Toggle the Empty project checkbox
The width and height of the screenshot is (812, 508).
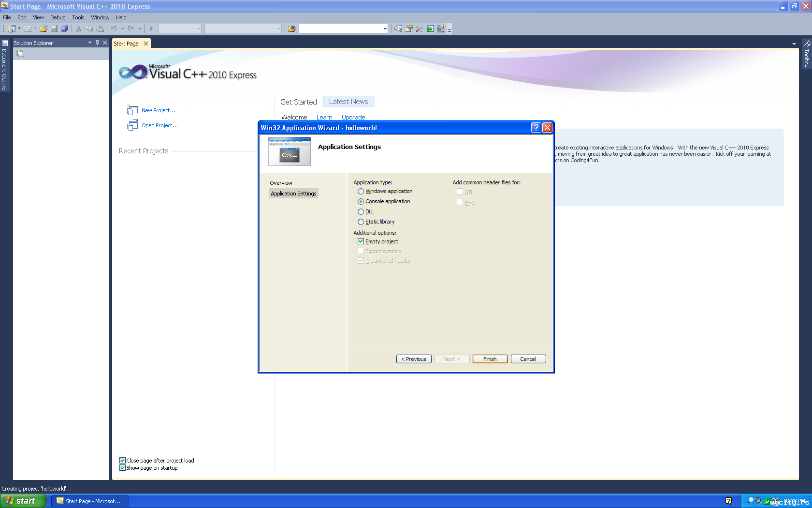coord(361,241)
